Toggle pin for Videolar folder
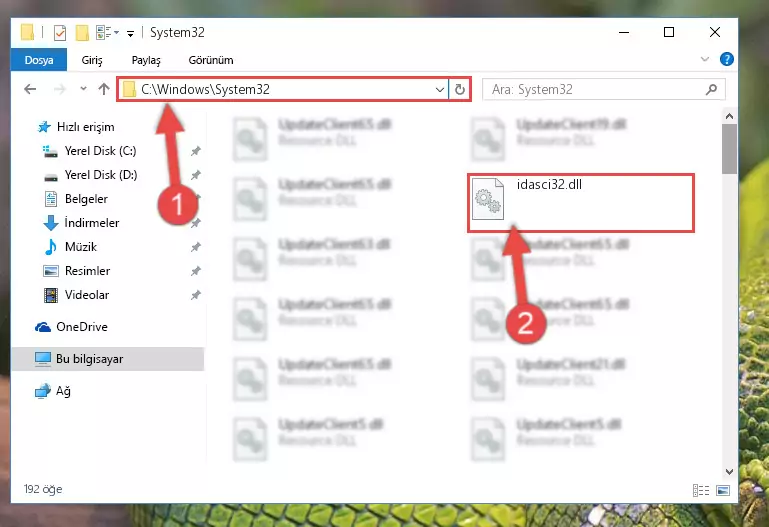The width and height of the screenshot is (769, 527). (x=196, y=295)
